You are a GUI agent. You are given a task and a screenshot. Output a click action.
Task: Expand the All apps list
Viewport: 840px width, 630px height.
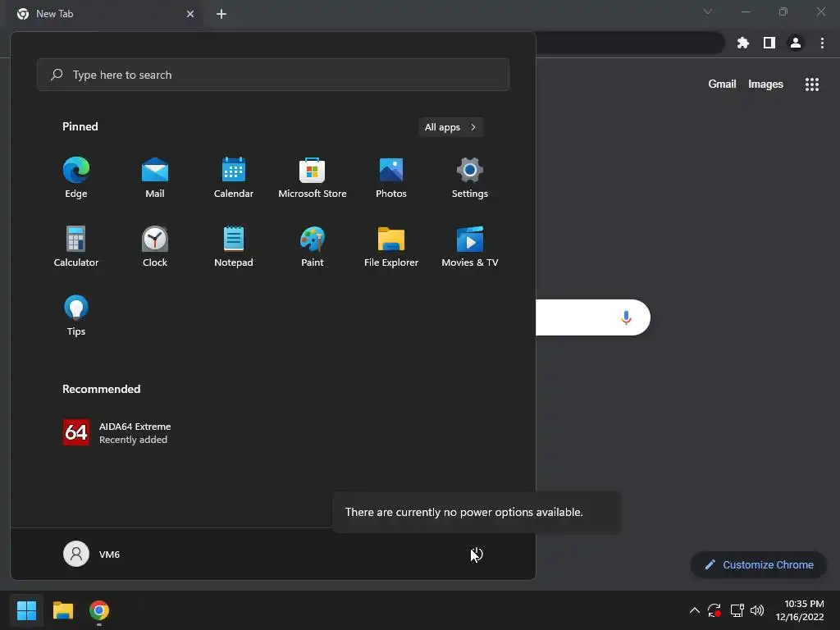click(x=450, y=127)
